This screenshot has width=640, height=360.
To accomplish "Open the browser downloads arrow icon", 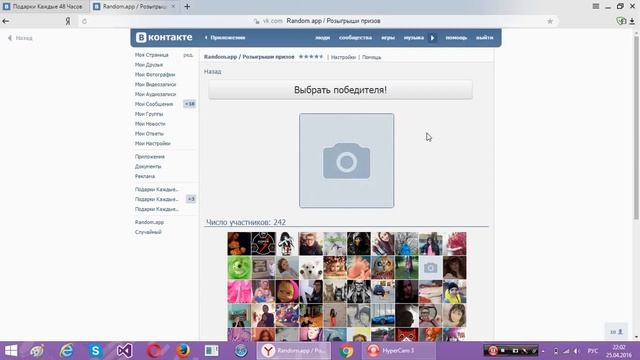I will coord(632,21).
